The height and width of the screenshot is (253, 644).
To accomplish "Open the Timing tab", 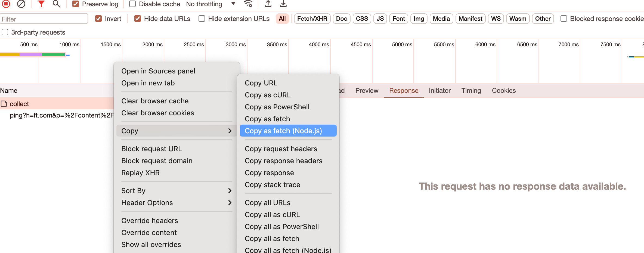I will 471,91.
